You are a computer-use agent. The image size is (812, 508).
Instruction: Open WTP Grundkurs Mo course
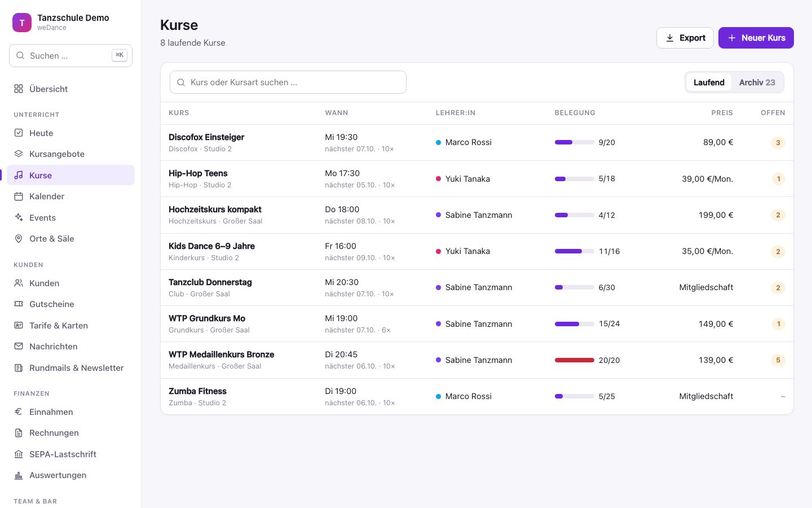(207, 318)
